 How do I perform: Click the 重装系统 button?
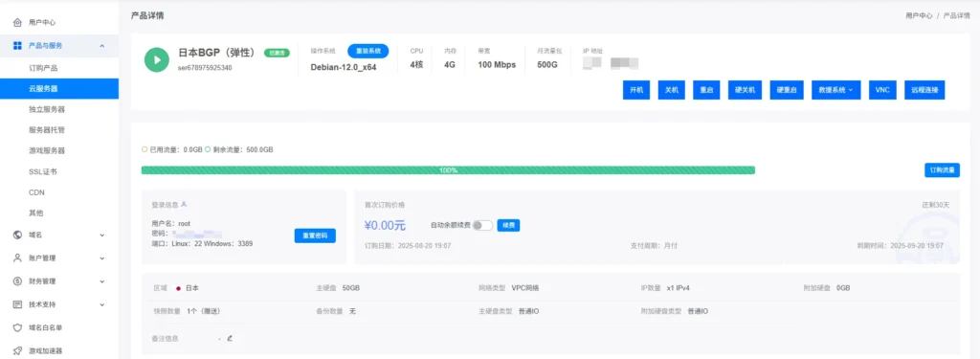(x=368, y=52)
